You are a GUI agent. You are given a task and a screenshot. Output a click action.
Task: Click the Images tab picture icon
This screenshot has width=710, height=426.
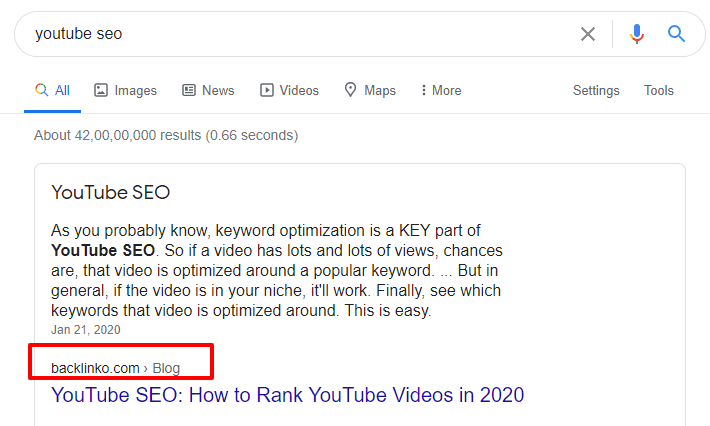point(101,90)
